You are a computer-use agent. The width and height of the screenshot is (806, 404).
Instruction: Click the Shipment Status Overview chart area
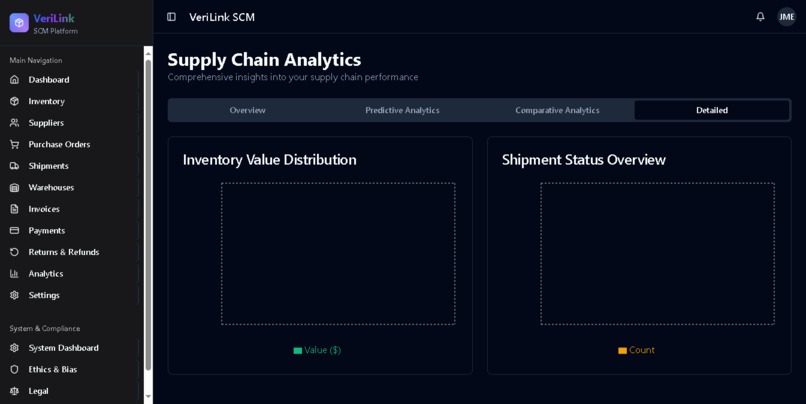click(657, 253)
